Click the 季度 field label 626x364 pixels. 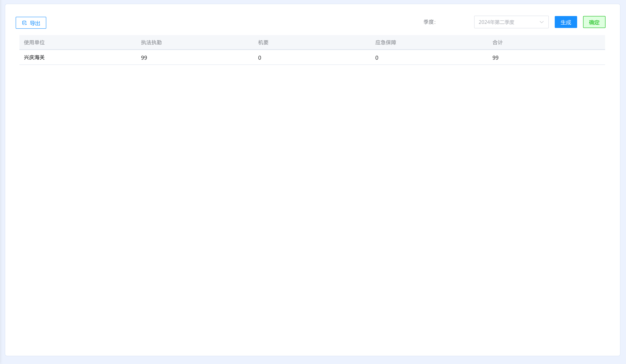click(x=429, y=22)
